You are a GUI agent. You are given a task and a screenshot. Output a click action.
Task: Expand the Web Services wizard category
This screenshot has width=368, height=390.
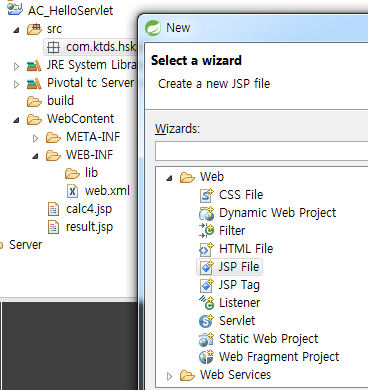[x=169, y=376]
